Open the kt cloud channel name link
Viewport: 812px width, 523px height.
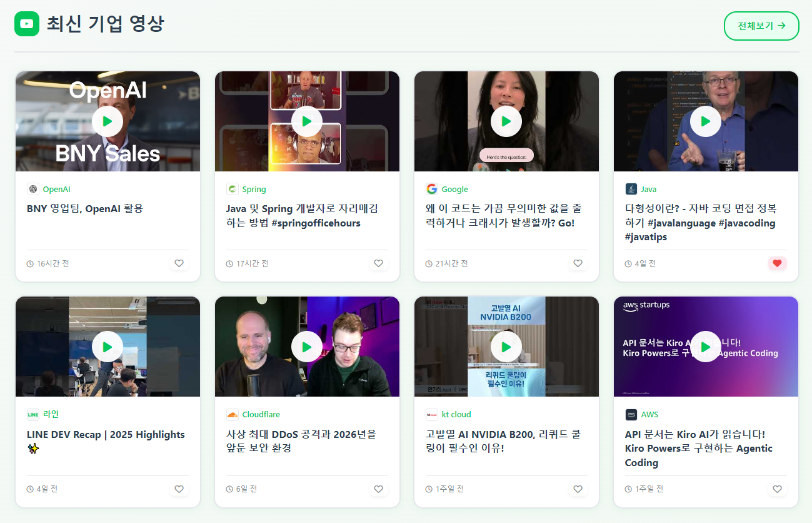coord(456,414)
